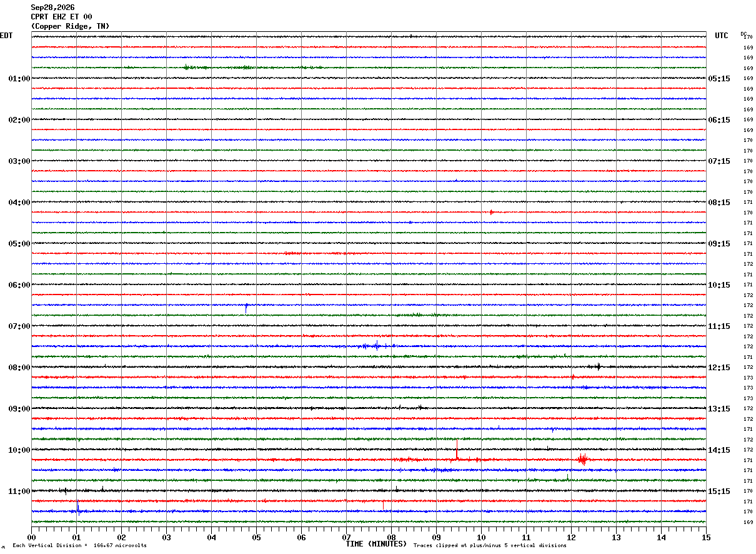This screenshot has height=554, width=756.
Task: Click the red blip on the 04:00 trace group
Action: pos(491,213)
